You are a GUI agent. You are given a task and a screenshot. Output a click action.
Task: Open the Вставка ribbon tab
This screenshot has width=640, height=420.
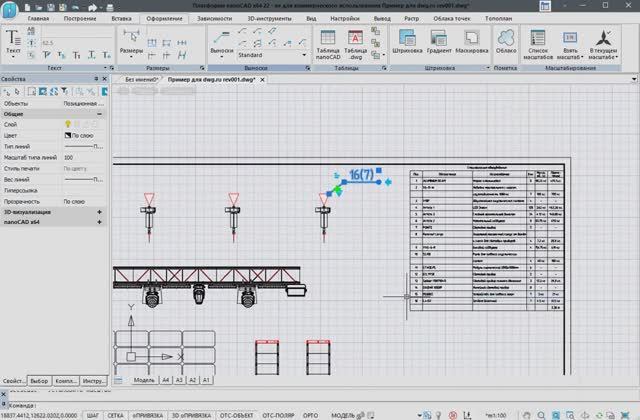121,18
